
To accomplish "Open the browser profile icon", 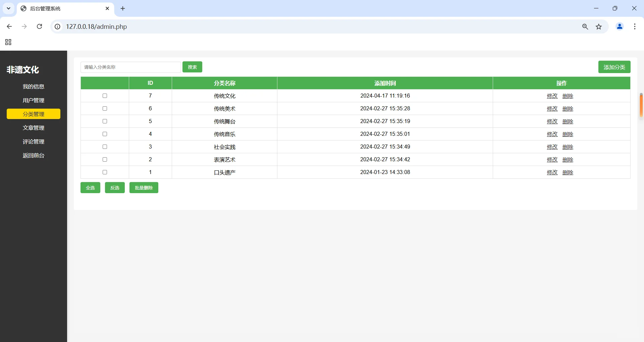I will tap(620, 26).
